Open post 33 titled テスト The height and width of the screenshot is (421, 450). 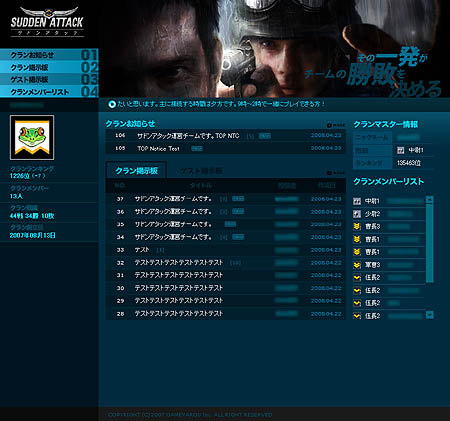tap(142, 250)
